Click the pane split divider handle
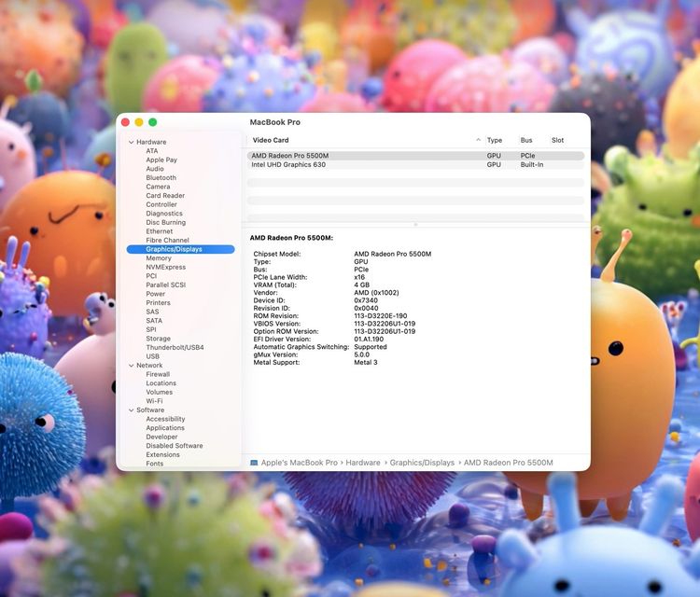 415,225
